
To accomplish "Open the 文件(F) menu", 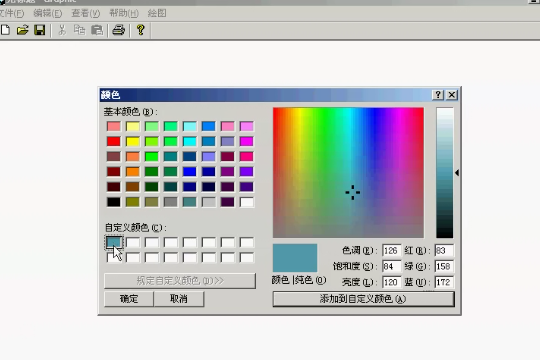I will click(x=11, y=13).
